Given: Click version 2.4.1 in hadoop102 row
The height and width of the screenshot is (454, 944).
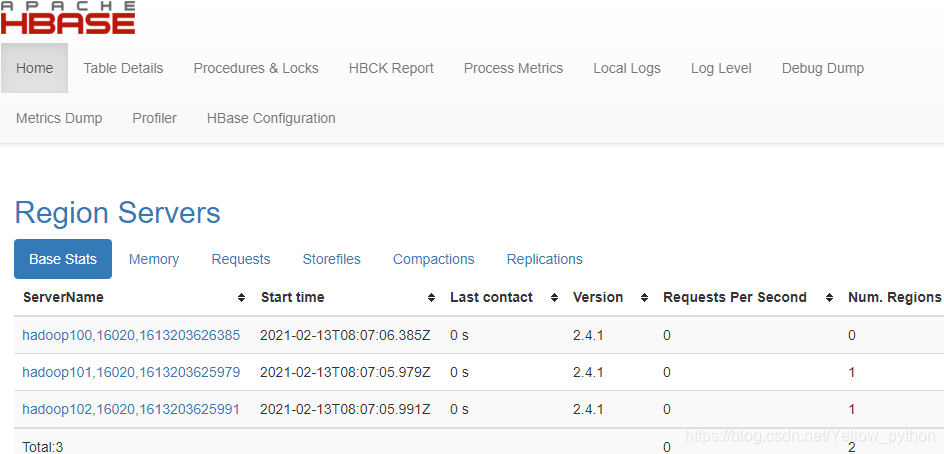Looking at the screenshot, I should coord(588,409).
